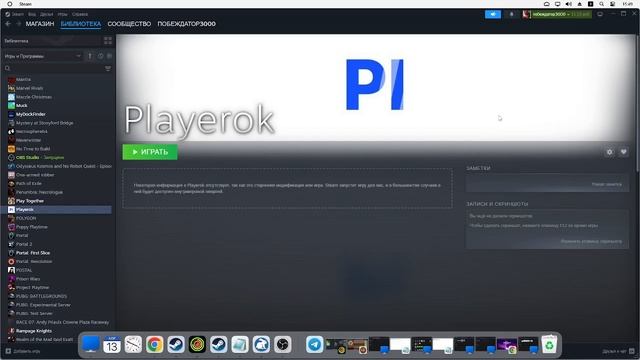Viewport: 640px width, 360px height.
Task: Expand the Игры и Программы filter dropdown
Action: click(42, 56)
